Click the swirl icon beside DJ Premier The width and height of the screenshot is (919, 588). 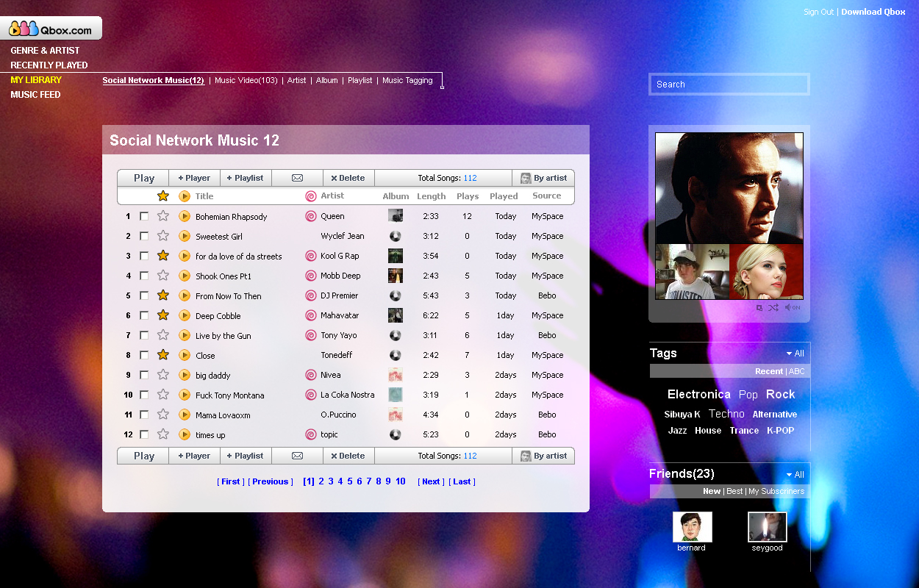coord(311,295)
